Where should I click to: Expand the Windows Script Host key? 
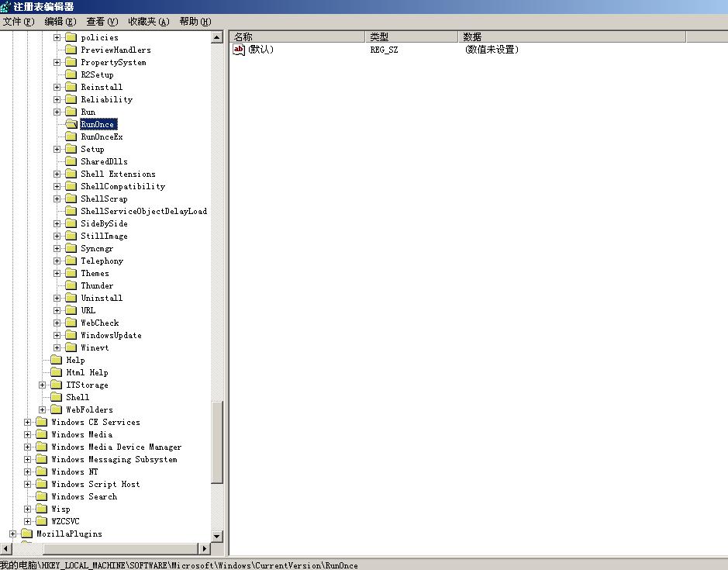click(x=27, y=484)
